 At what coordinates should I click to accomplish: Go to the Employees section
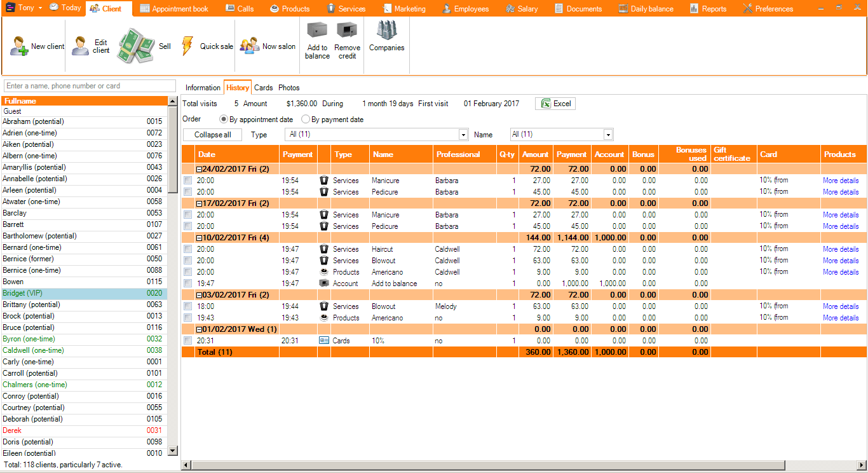pyautogui.click(x=466, y=9)
